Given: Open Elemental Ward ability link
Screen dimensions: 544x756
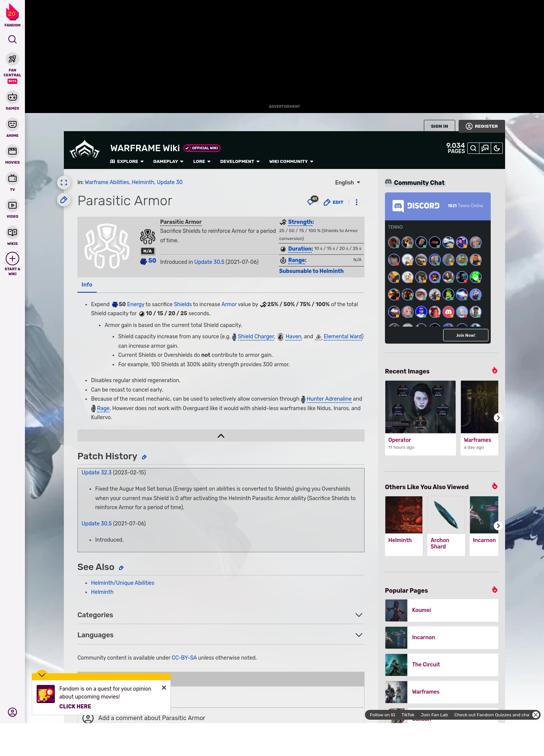Looking at the screenshot, I should coord(343,336).
